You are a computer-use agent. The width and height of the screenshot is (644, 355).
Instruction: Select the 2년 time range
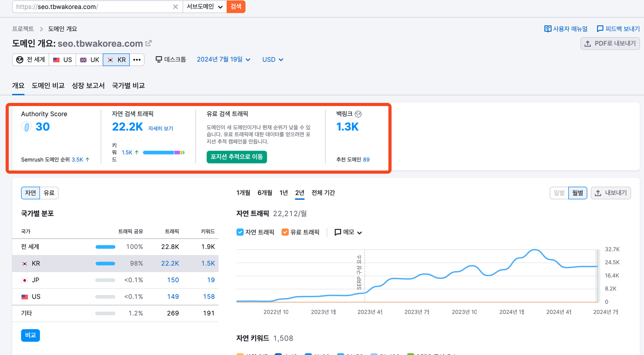point(300,193)
